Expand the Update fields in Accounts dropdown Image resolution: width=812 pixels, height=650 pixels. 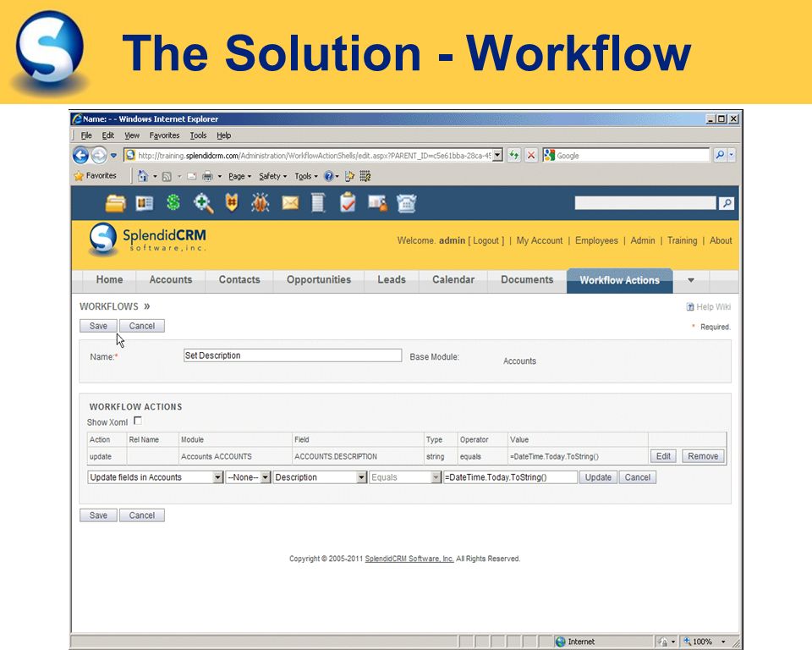[x=218, y=477]
